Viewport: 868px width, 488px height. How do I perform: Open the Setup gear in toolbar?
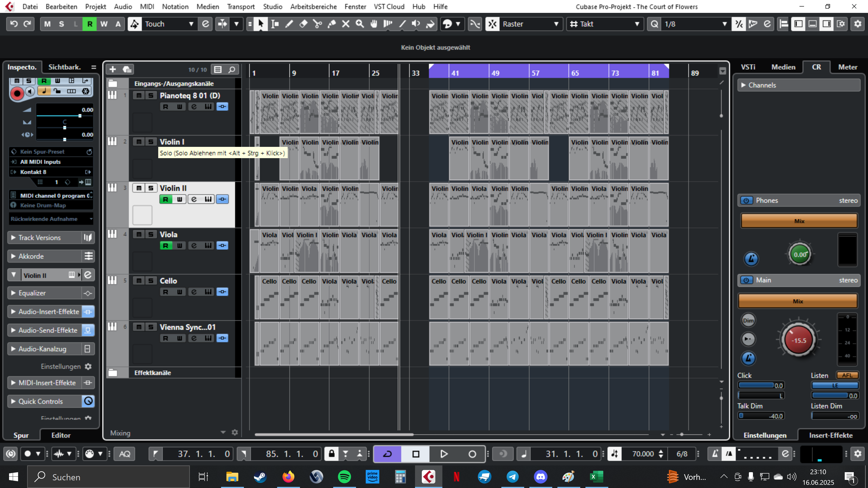coord(858,24)
